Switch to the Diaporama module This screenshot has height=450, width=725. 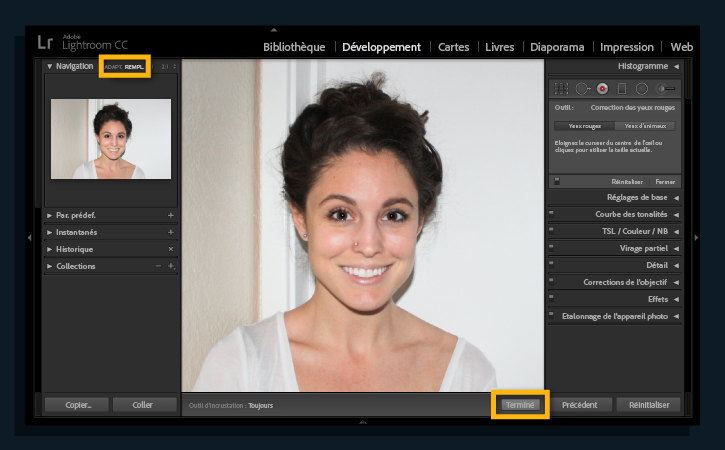click(x=557, y=47)
